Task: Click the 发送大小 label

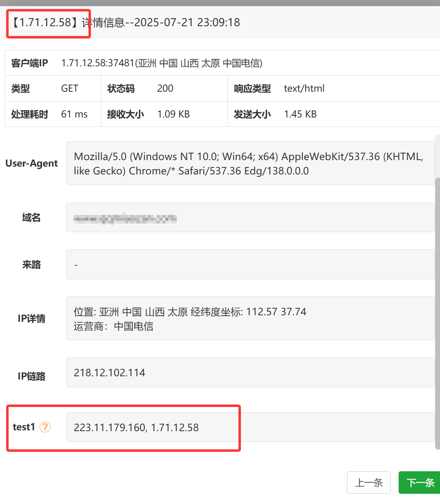Action: pos(252,114)
